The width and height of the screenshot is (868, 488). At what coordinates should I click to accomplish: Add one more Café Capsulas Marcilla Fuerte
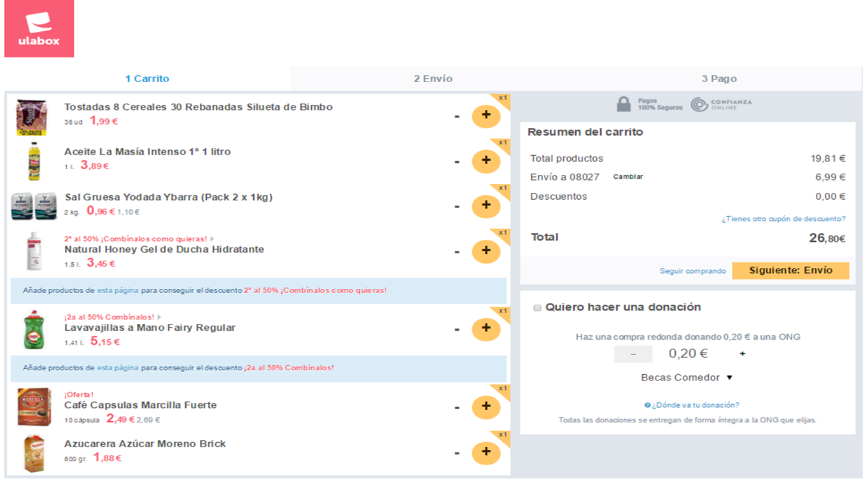pyautogui.click(x=486, y=407)
